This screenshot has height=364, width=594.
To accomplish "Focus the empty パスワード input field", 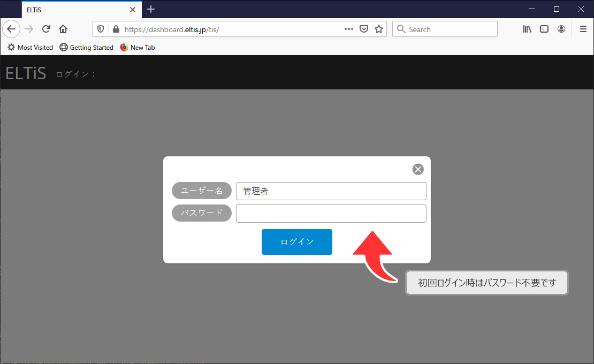I will (331, 214).
